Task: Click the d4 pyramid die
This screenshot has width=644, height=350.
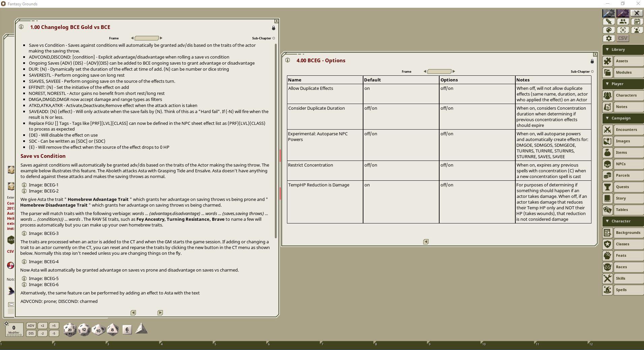Action: click(141, 329)
